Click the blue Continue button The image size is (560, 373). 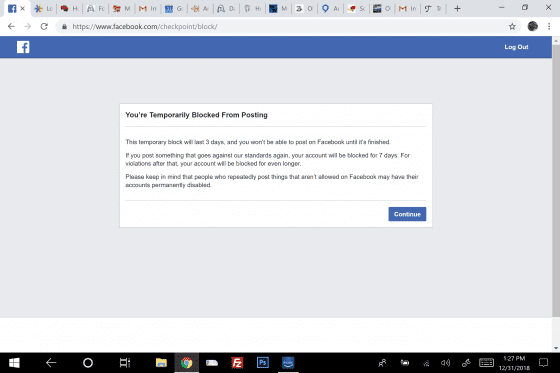click(x=407, y=214)
